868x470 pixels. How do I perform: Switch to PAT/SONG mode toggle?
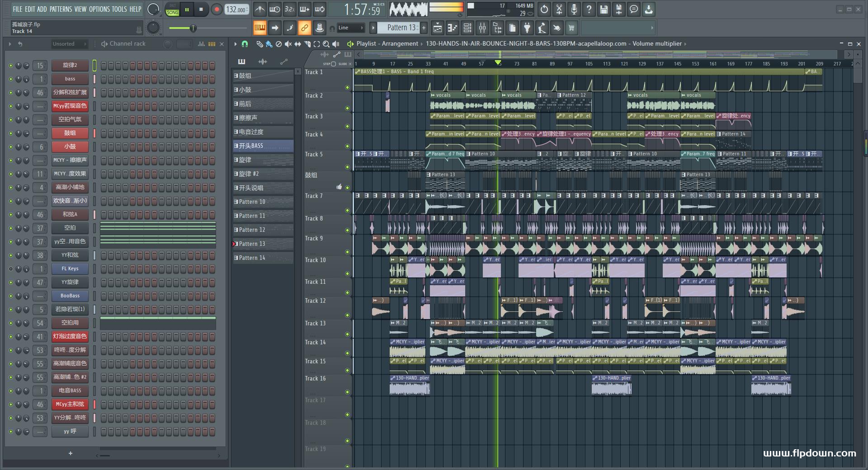(x=172, y=9)
